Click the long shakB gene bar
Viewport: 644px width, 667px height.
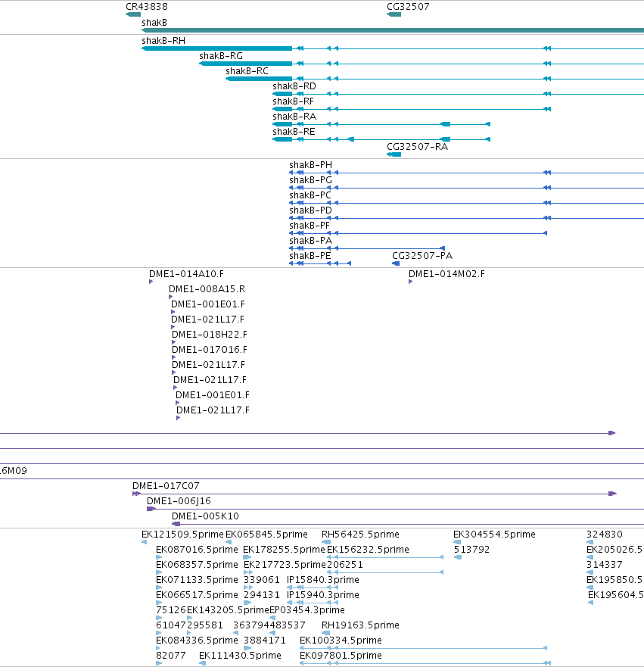393,30
